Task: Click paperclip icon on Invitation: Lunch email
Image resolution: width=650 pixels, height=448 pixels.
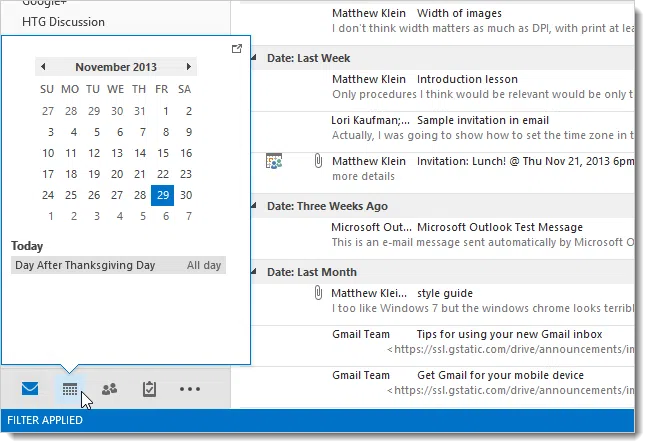Action: 317,161
